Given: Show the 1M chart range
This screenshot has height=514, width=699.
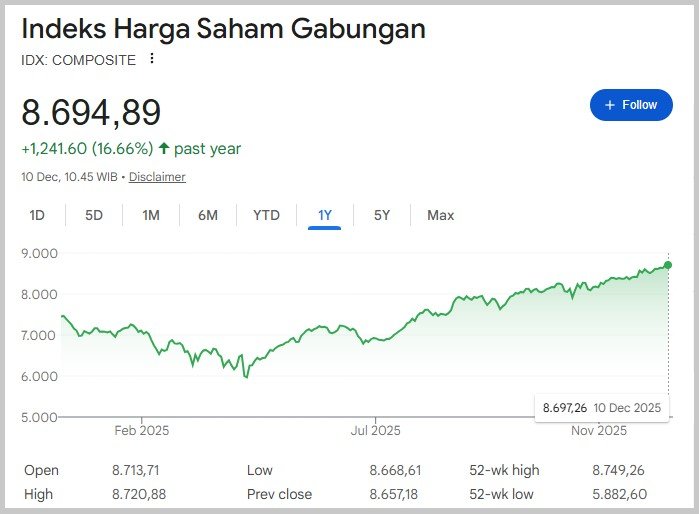Looking at the screenshot, I should (x=151, y=215).
